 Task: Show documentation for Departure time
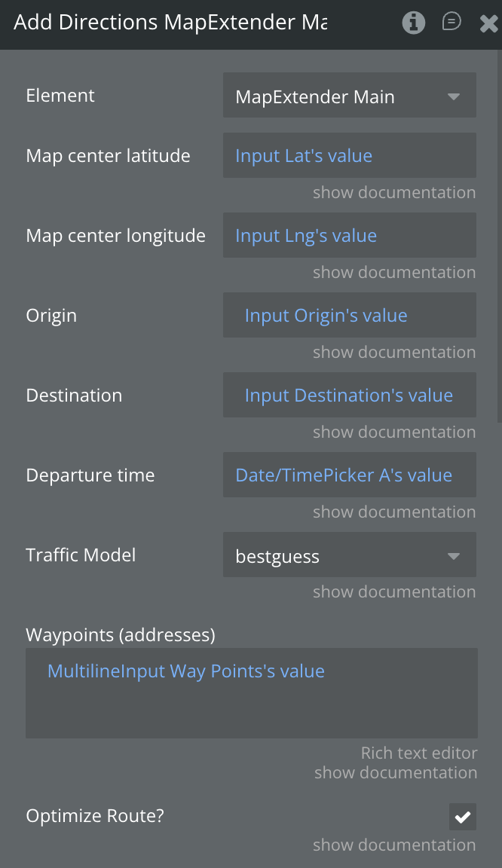click(x=394, y=512)
